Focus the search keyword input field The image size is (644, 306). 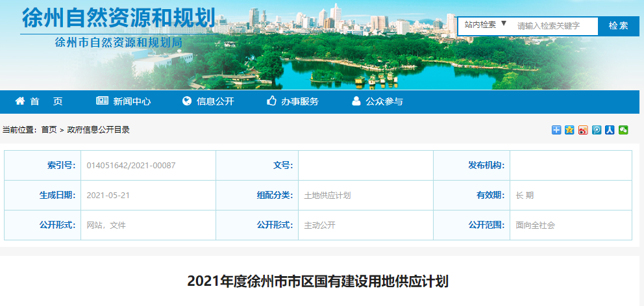click(556, 26)
